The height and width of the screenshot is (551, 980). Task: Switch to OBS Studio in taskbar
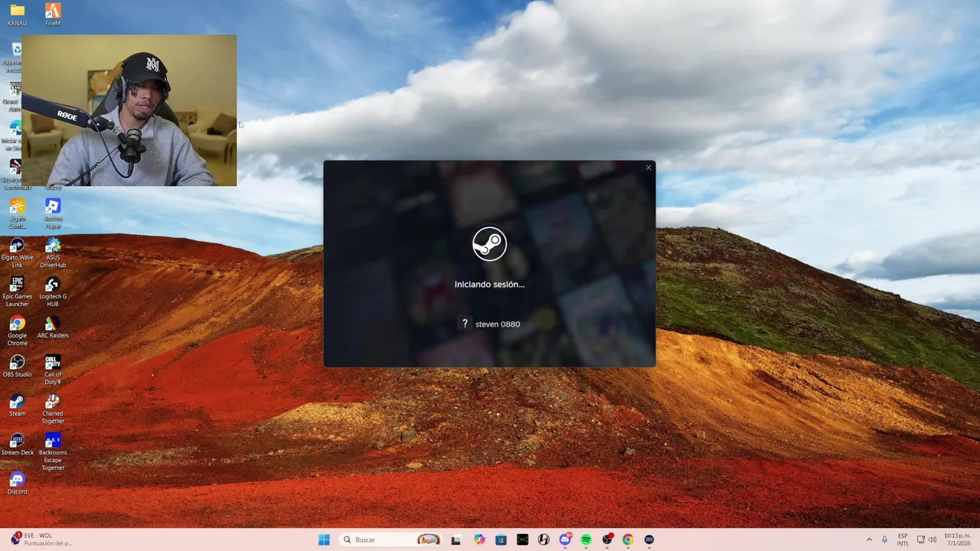pyautogui.click(x=607, y=540)
